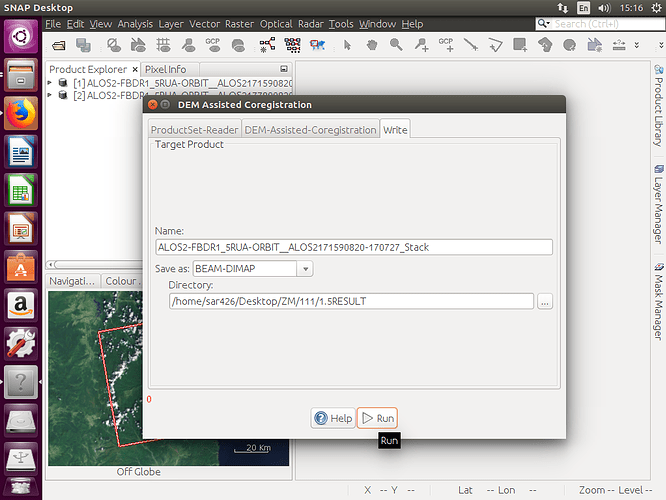Image resolution: width=666 pixels, height=500 pixels.
Task: Select the magnifier Zoom tool
Action: tap(396, 45)
